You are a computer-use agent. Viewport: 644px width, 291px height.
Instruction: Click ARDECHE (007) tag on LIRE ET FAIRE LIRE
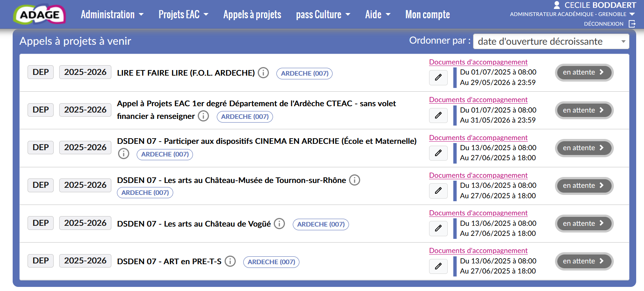(304, 73)
